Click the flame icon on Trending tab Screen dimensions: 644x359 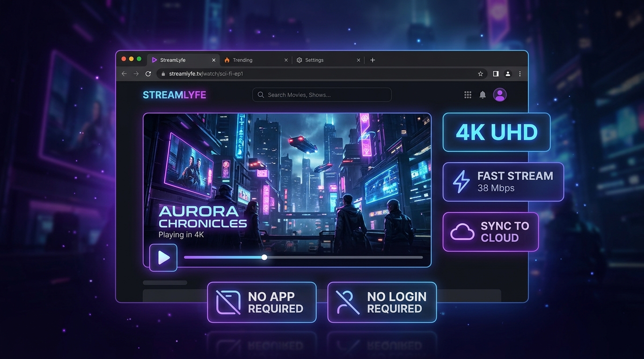tap(227, 60)
